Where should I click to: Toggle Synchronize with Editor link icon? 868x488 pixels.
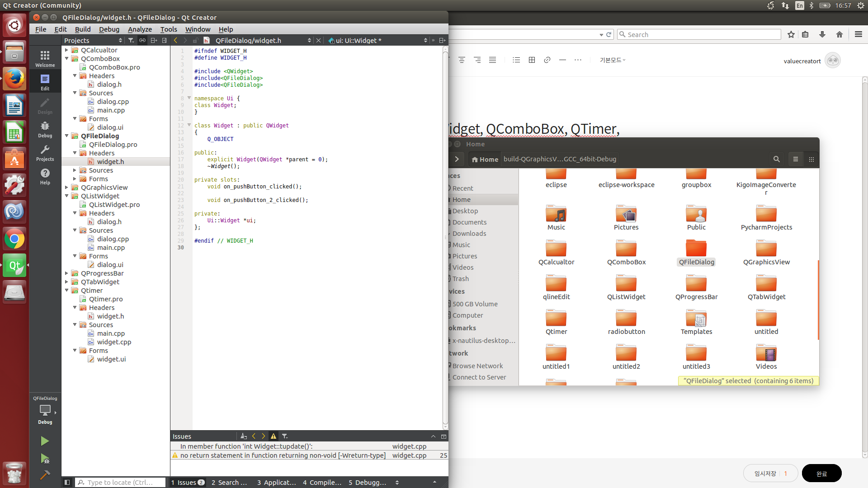point(142,40)
